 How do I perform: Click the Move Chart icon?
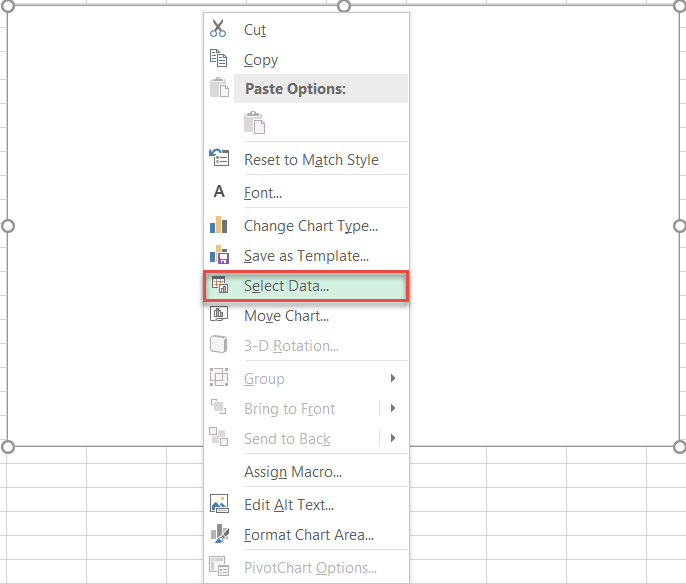pyautogui.click(x=219, y=314)
